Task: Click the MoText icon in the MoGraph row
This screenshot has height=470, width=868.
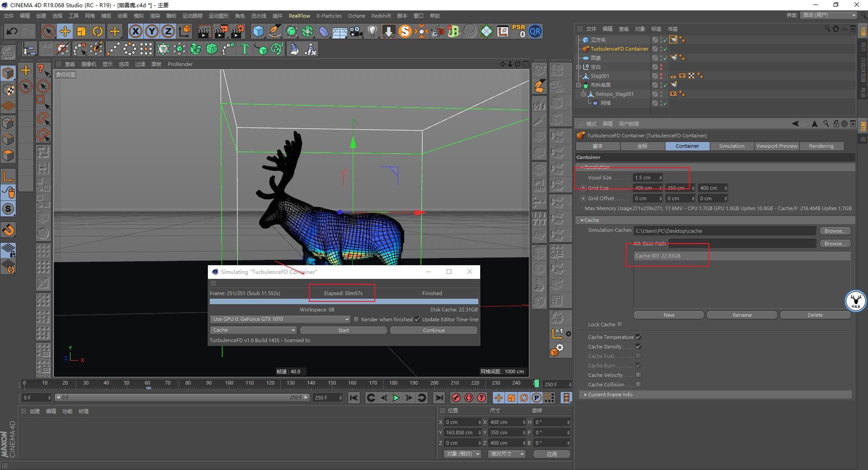Action: pyautogui.click(x=244, y=49)
